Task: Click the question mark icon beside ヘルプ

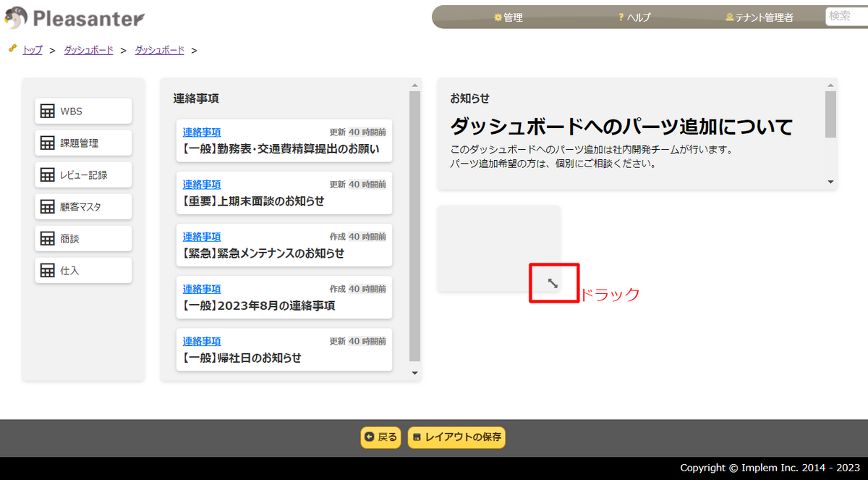Action: tap(619, 17)
